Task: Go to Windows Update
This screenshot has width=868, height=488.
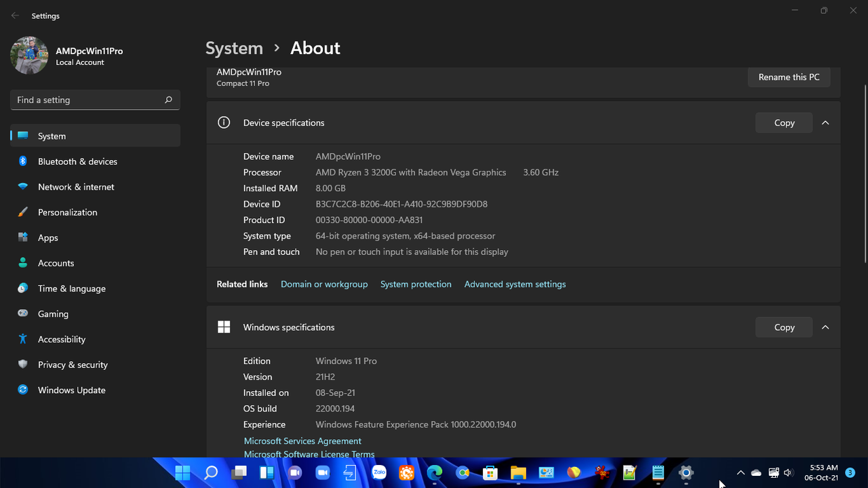Action: (x=95, y=390)
